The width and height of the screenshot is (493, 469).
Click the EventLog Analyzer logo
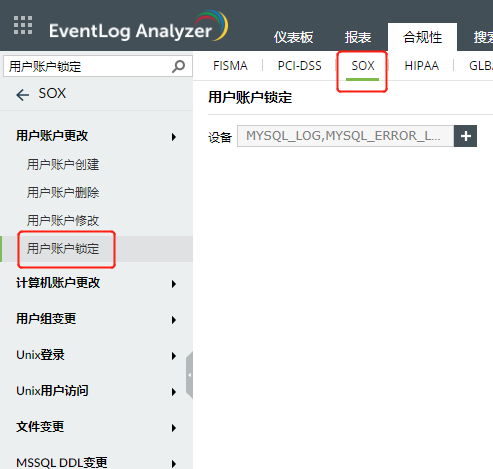coord(138,27)
